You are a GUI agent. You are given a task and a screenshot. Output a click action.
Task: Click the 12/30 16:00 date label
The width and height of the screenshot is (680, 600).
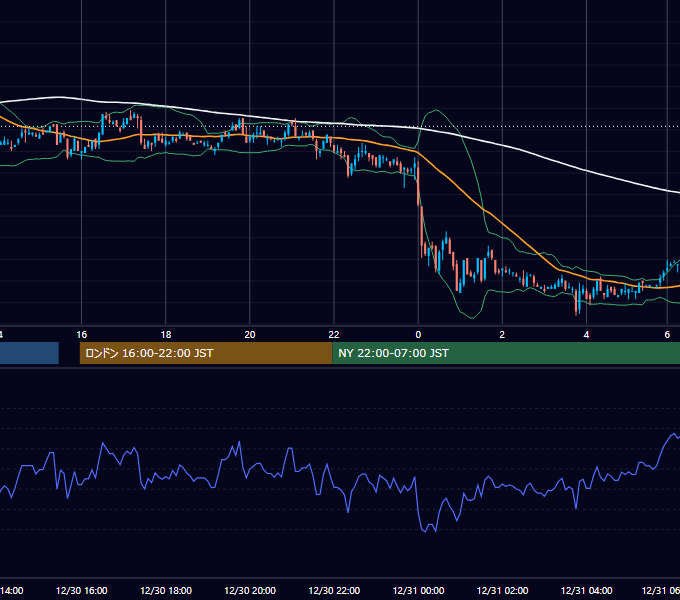[x=82, y=590]
